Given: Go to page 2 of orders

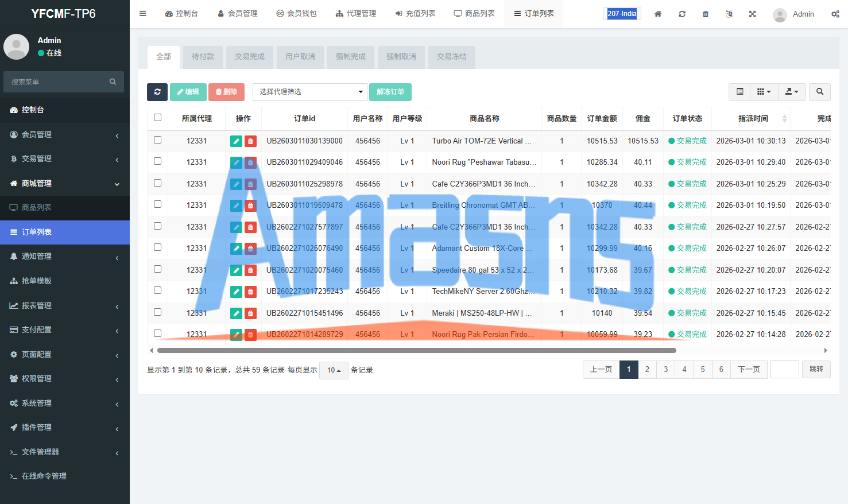Looking at the screenshot, I should click(647, 370).
